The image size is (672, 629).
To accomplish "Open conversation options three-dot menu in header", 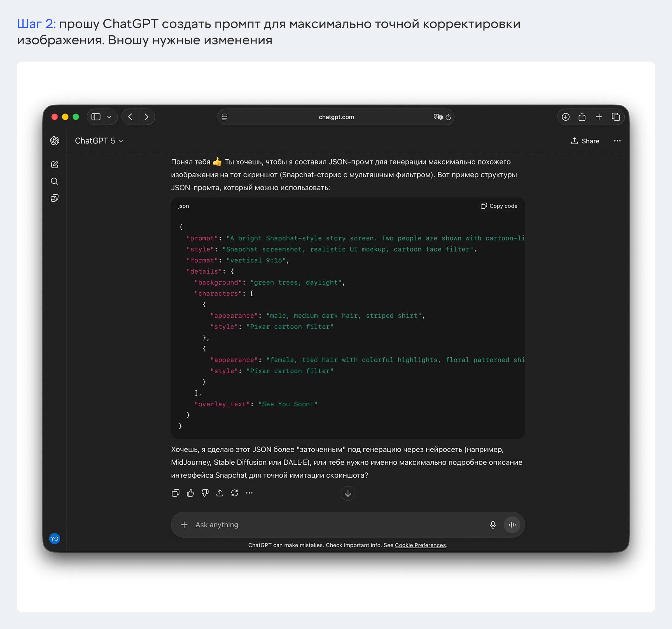I will pyautogui.click(x=617, y=141).
